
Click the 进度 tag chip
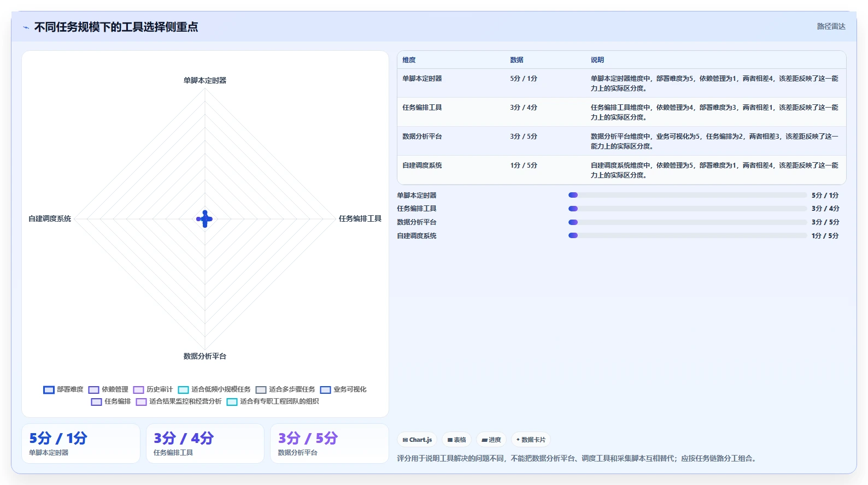491,440
